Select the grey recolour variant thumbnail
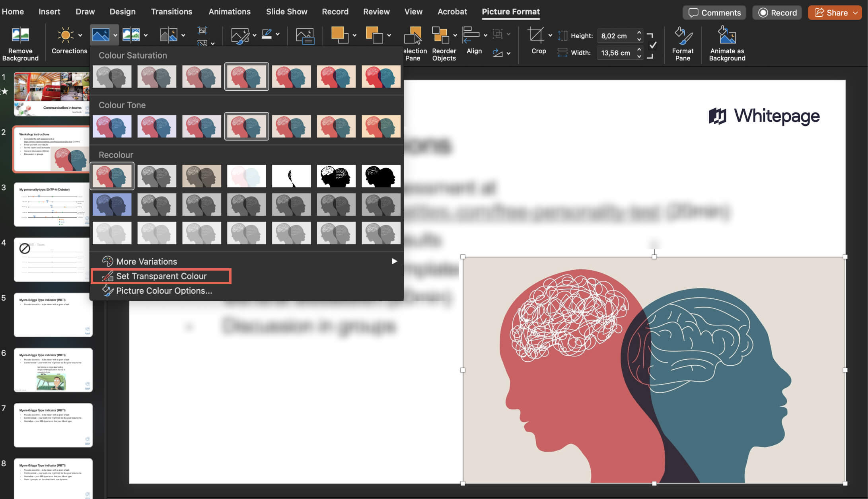 point(157,175)
